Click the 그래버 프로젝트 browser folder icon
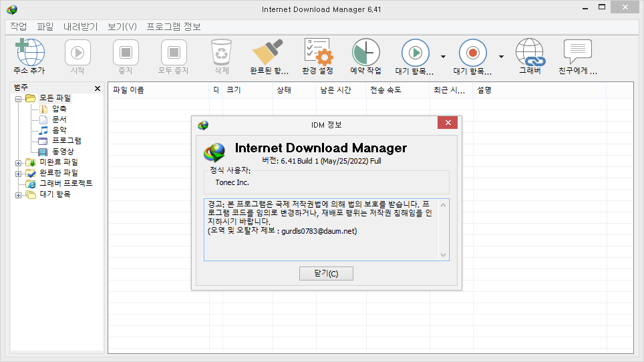Viewport: 644px width, 362px height. point(31,184)
